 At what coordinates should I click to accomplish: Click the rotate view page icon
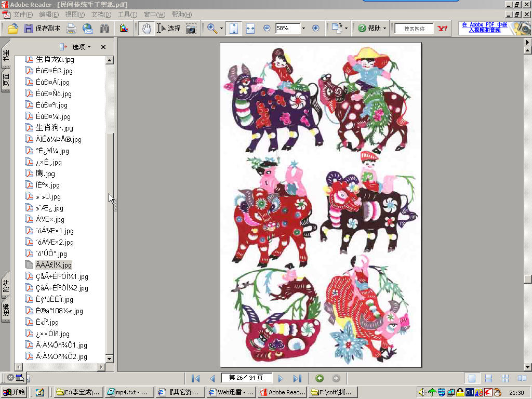pos(337,29)
